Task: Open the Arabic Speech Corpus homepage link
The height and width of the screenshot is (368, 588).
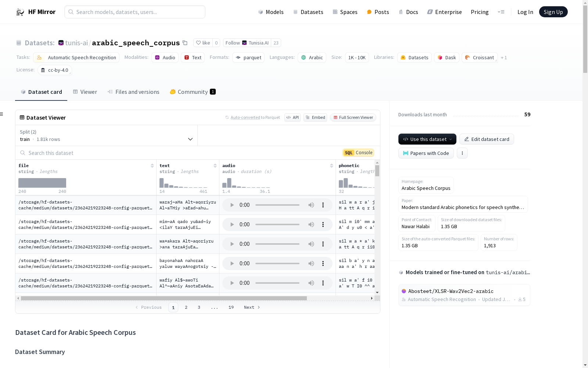Action: (x=426, y=185)
